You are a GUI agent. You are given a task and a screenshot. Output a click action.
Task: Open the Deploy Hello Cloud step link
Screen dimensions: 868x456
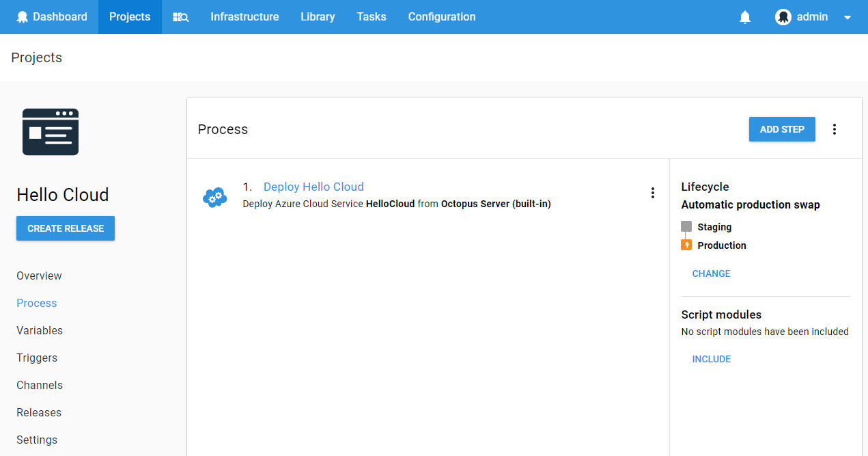(x=313, y=187)
